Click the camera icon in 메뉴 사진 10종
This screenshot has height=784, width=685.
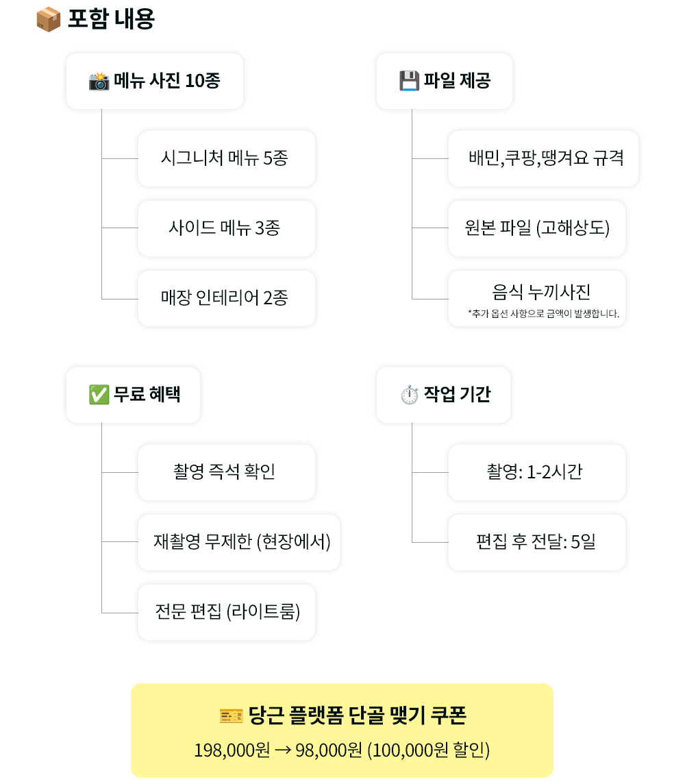point(99,82)
